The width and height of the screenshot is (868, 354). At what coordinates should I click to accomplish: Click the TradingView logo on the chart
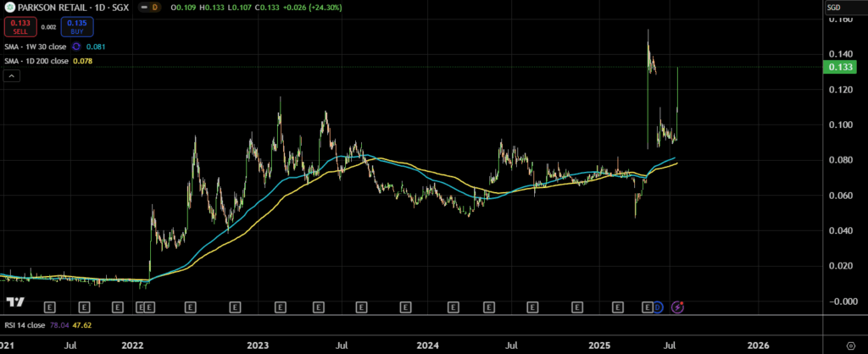coord(14,302)
